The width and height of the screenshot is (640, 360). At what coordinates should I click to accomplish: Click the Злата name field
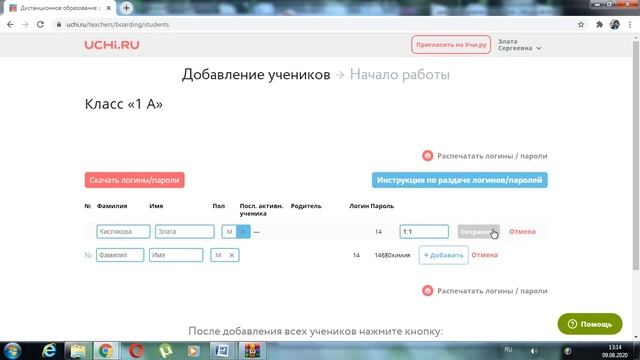184,232
